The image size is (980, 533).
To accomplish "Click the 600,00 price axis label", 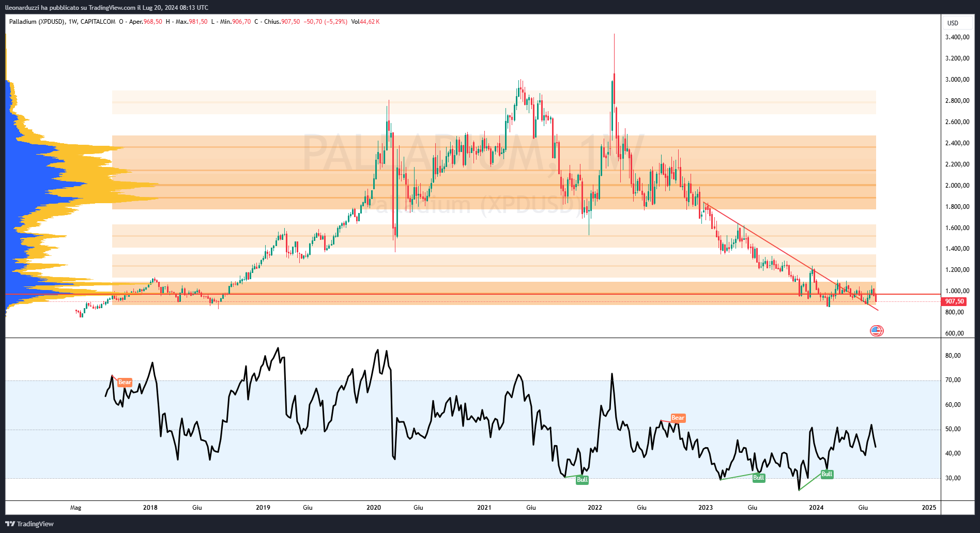I will click(x=955, y=333).
